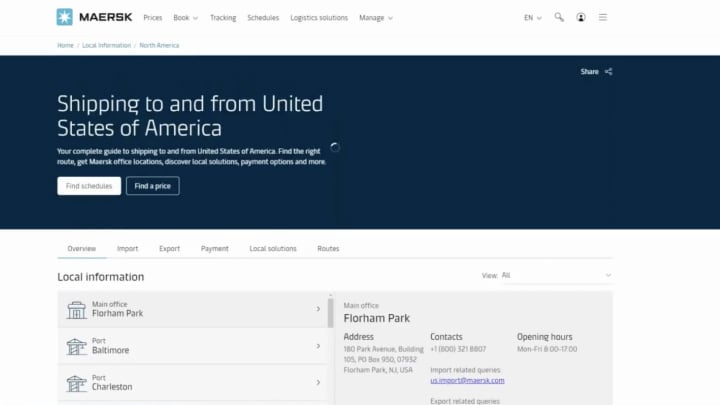The width and height of the screenshot is (720, 405).
Task: Open Tracking in the top navigation
Action: [223, 18]
